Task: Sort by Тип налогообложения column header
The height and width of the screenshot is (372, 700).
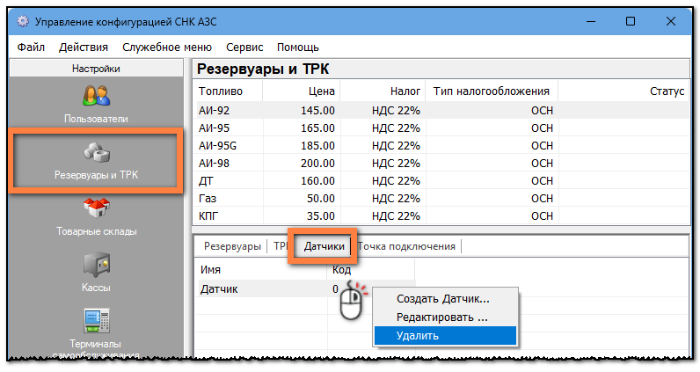Action: pos(491,91)
